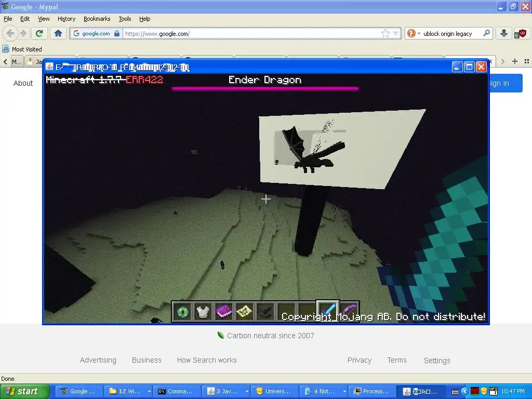Expand hidden tray icons chevron
The width and height of the screenshot is (532, 399).
tap(465, 391)
